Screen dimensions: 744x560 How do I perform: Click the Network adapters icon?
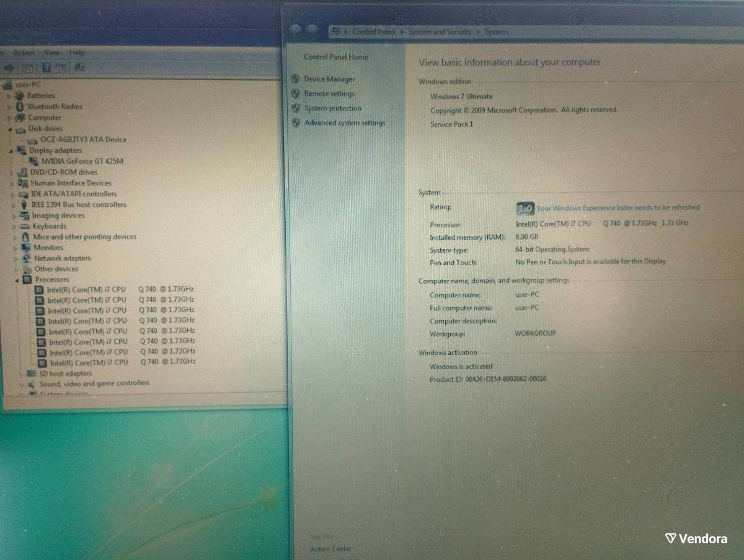tap(27, 258)
